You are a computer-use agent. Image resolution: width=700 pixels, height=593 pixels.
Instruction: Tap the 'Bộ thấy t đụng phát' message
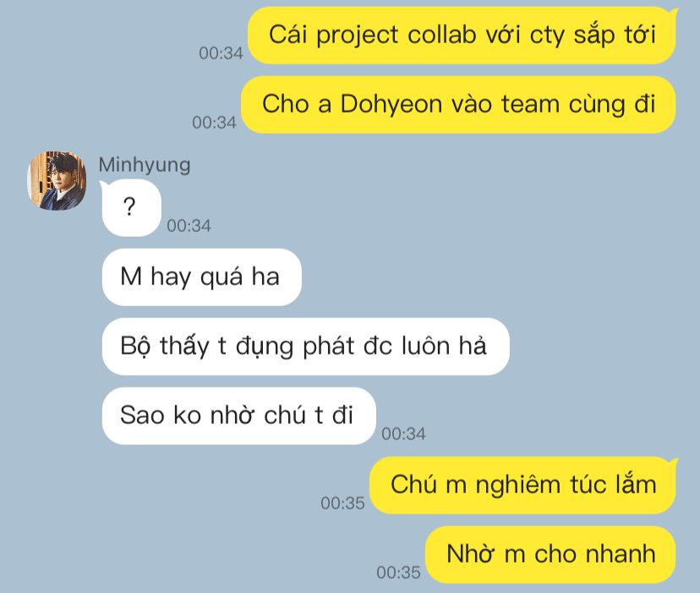coord(306,346)
